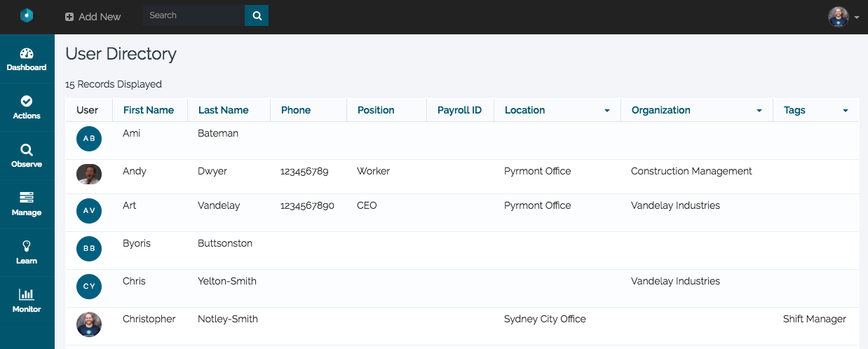Select the AV avatar for Art Vandelay
This screenshot has width=868, height=349.
(89, 210)
